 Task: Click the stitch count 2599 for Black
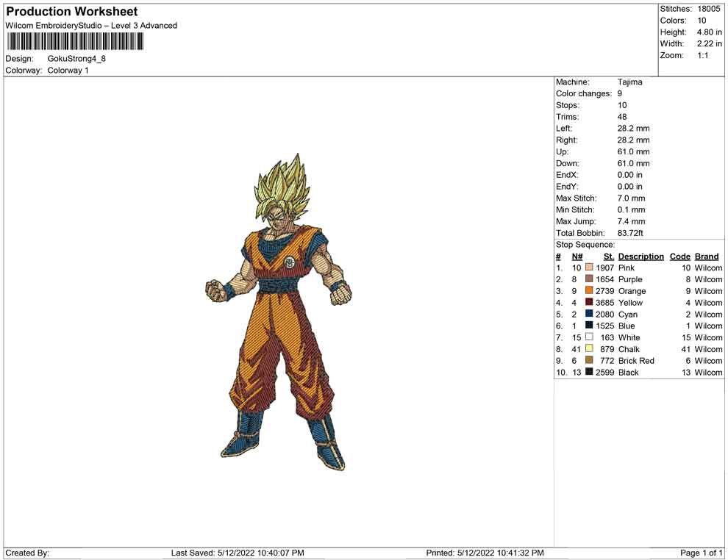(604, 372)
